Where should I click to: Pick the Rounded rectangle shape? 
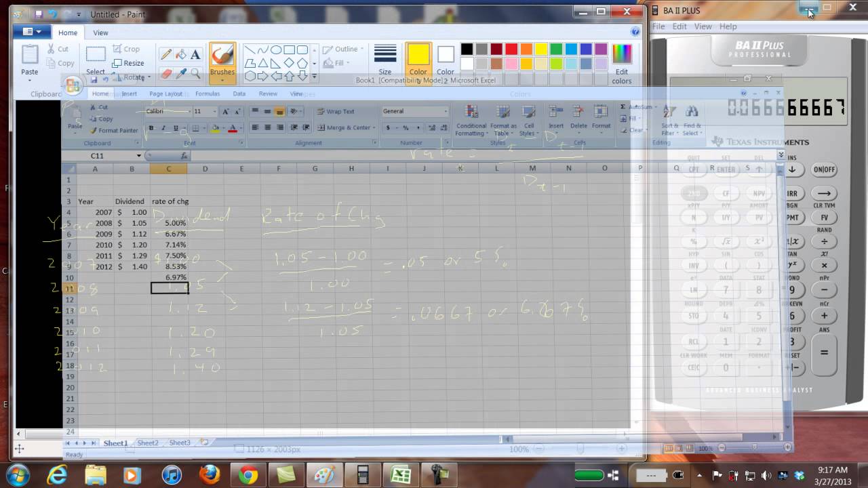(302, 49)
